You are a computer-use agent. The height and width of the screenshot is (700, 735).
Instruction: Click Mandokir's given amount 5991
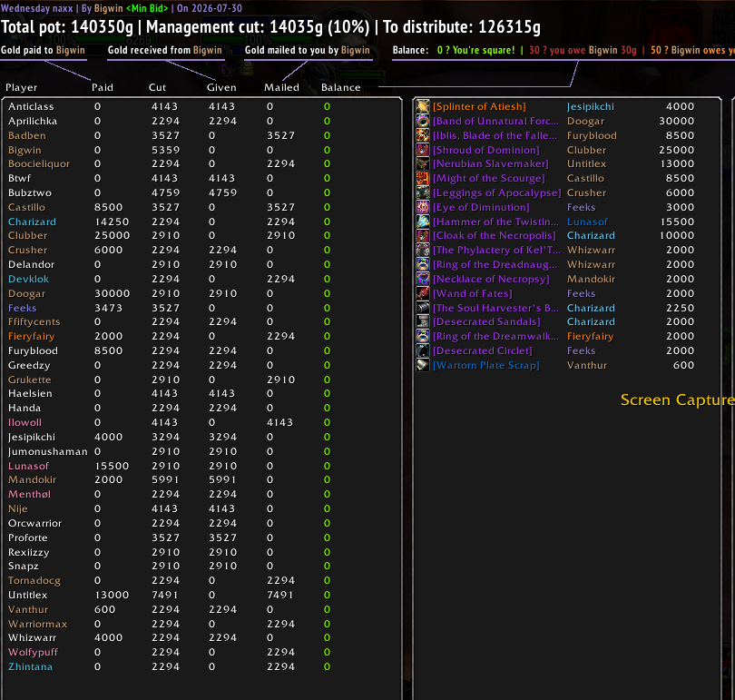coord(222,479)
